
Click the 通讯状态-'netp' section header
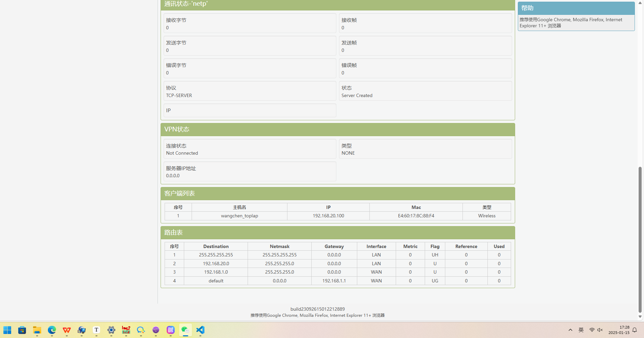(338, 4)
